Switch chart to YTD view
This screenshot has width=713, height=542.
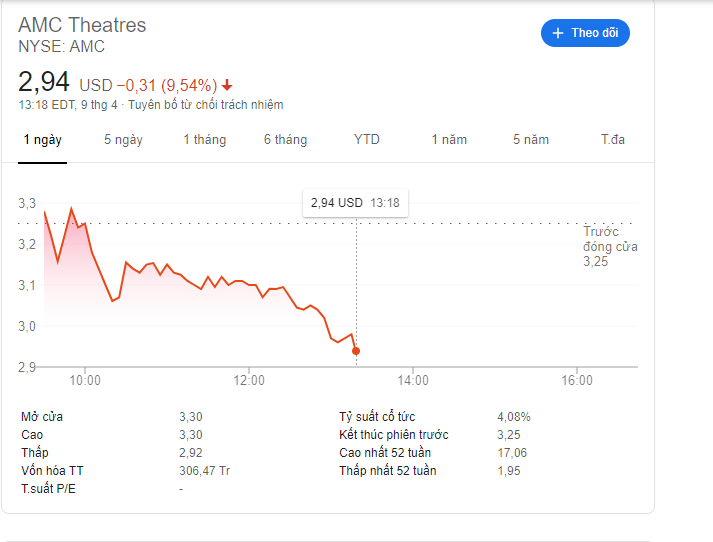tap(367, 140)
